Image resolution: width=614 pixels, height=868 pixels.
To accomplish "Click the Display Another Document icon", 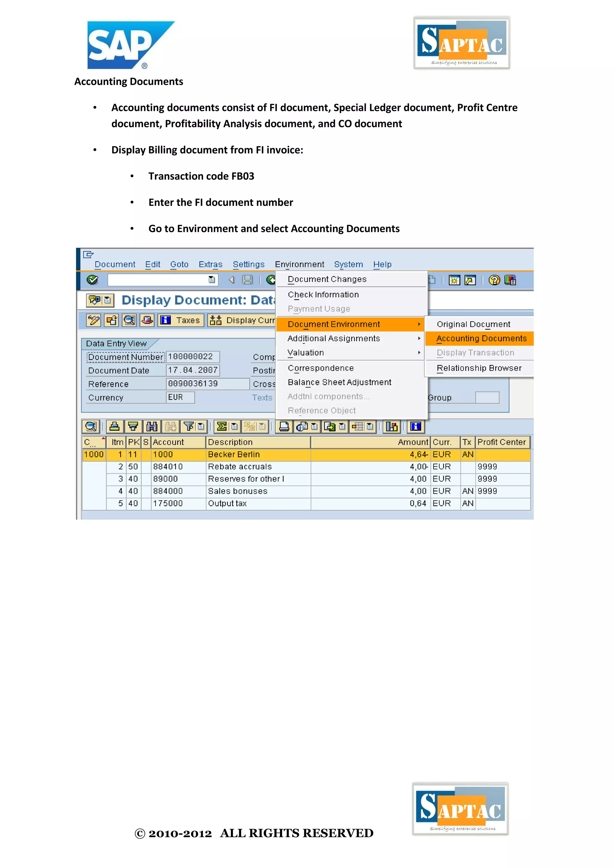I will click(112, 320).
